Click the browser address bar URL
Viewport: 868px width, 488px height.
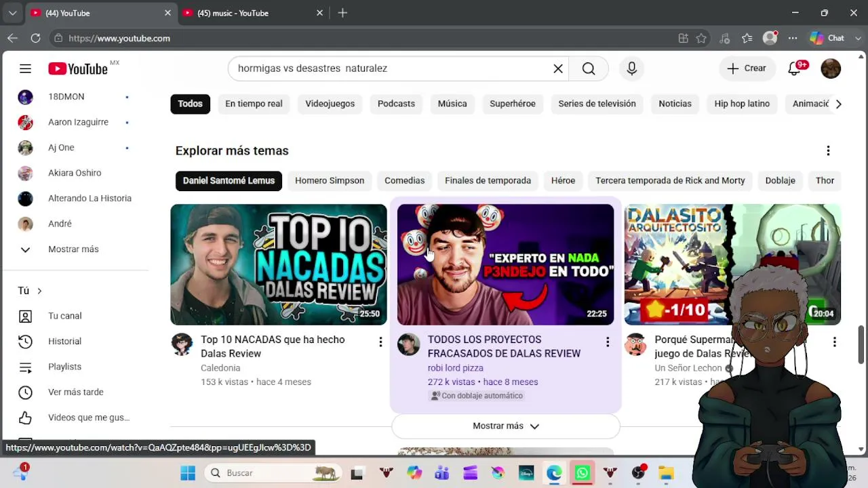pos(119,39)
